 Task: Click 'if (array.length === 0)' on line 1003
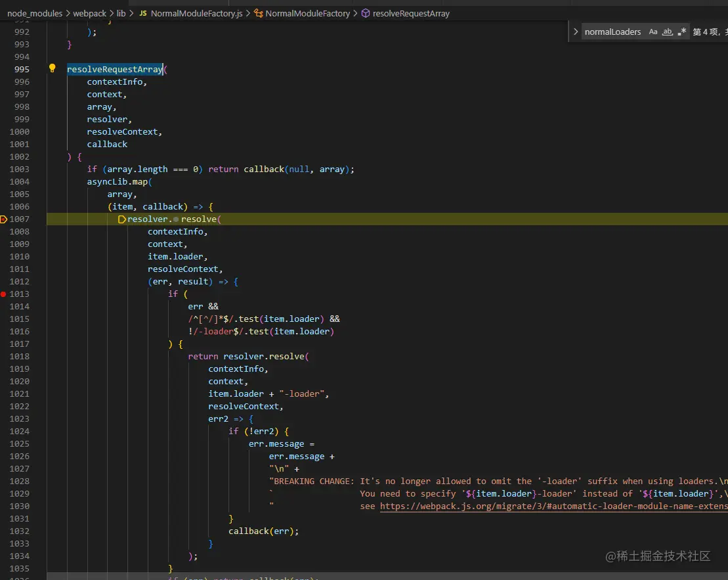pyautogui.click(x=145, y=169)
